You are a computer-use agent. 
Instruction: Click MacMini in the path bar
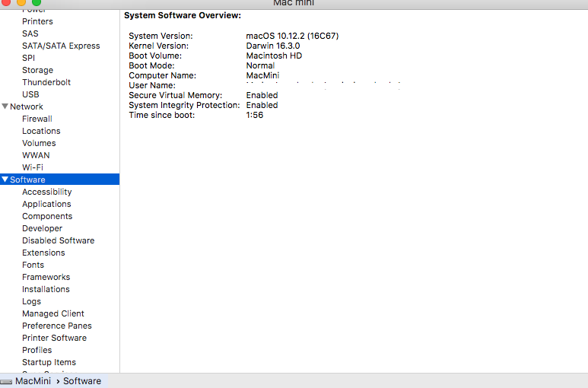pos(33,381)
